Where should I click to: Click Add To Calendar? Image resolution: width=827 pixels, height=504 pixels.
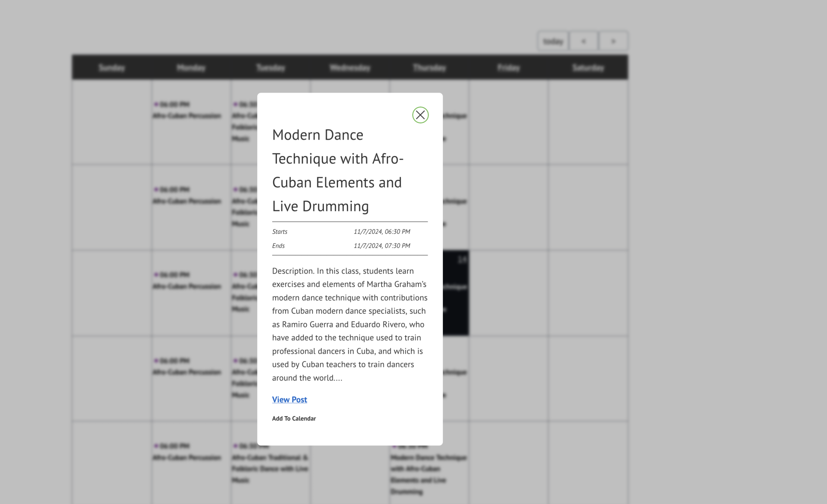coord(293,418)
